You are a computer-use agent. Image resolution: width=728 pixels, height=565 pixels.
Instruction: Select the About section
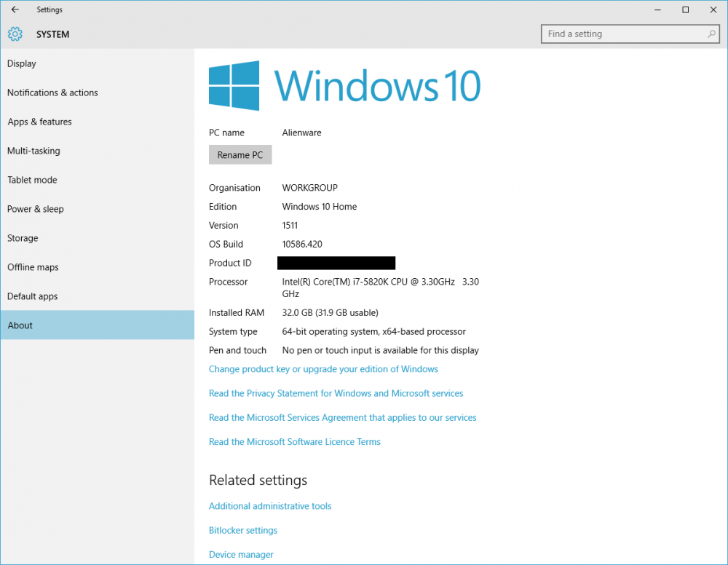[x=97, y=325]
